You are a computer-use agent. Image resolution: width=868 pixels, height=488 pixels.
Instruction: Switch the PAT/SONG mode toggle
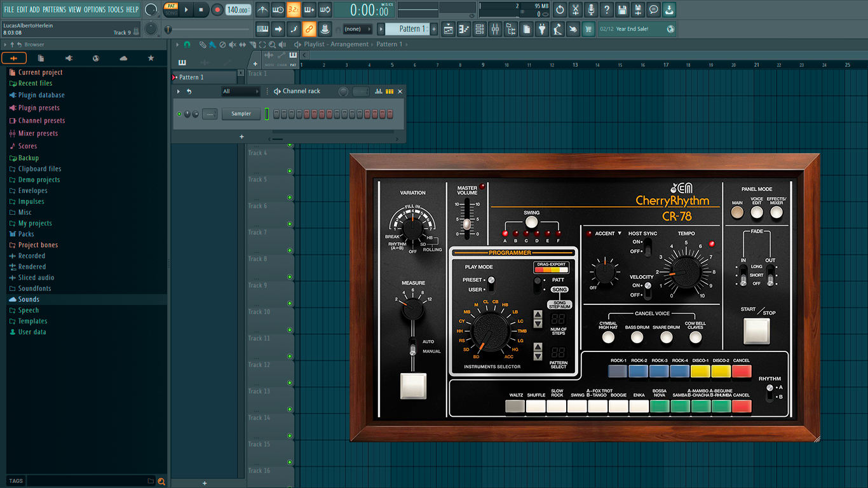[x=171, y=10]
